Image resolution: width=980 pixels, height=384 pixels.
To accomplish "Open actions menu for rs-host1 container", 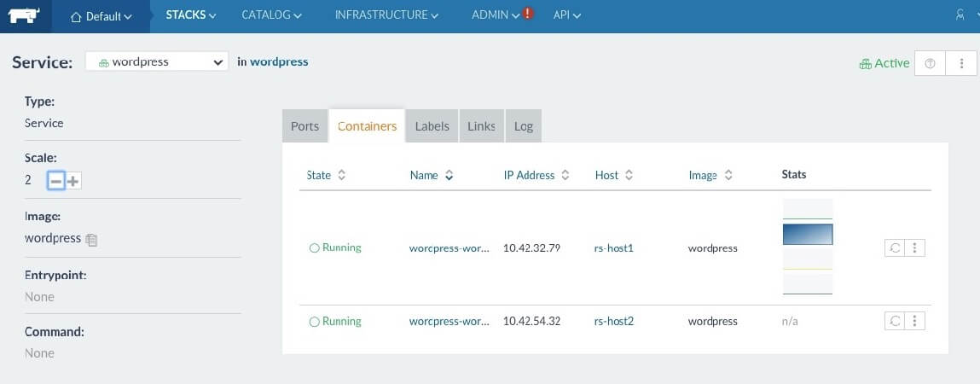I will [914, 247].
